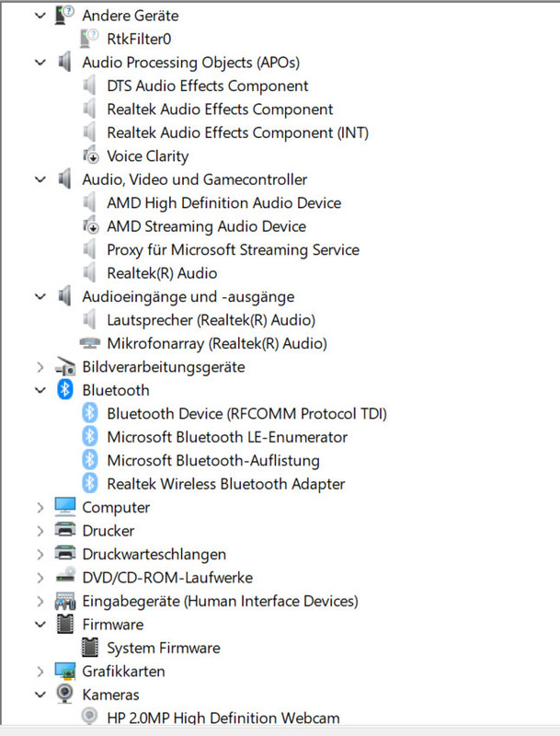Image resolution: width=560 pixels, height=736 pixels.
Task: Select the Voice Clarity entry
Action: (x=148, y=156)
